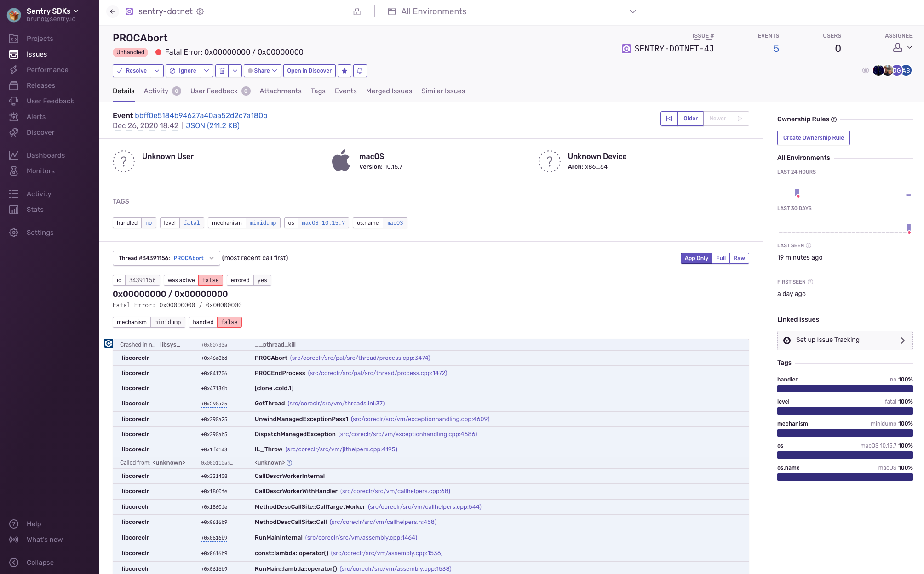924x574 pixels.
Task: Click the notification bell subscribe icon
Action: [x=360, y=71]
